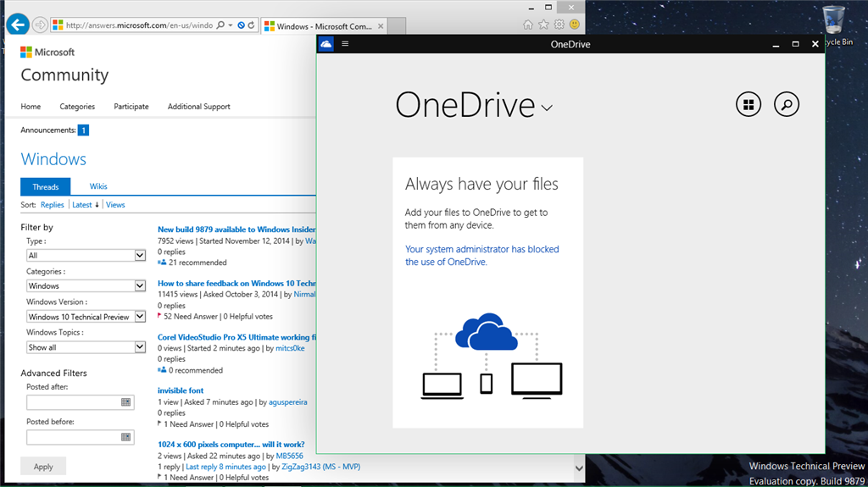Click the smiley feedback icon
The height and width of the screenshot is (487, 868).
coord(575,25)
